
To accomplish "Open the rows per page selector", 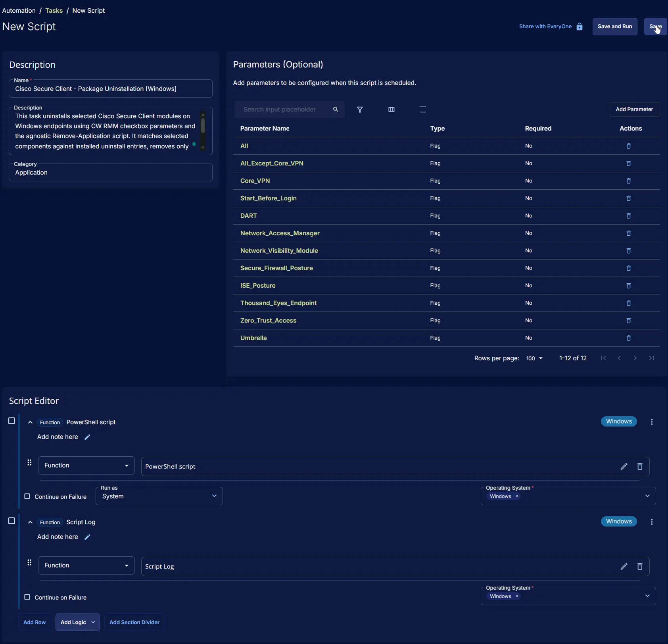I will point(534,358).
